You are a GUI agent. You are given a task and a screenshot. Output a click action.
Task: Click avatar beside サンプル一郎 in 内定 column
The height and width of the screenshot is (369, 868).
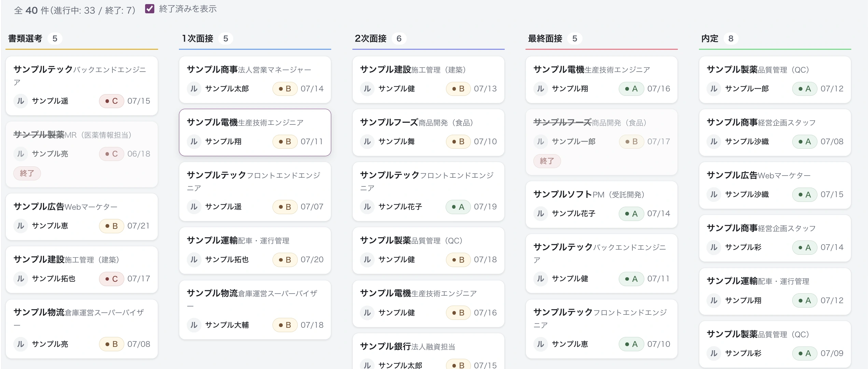(x=714, y=89)
